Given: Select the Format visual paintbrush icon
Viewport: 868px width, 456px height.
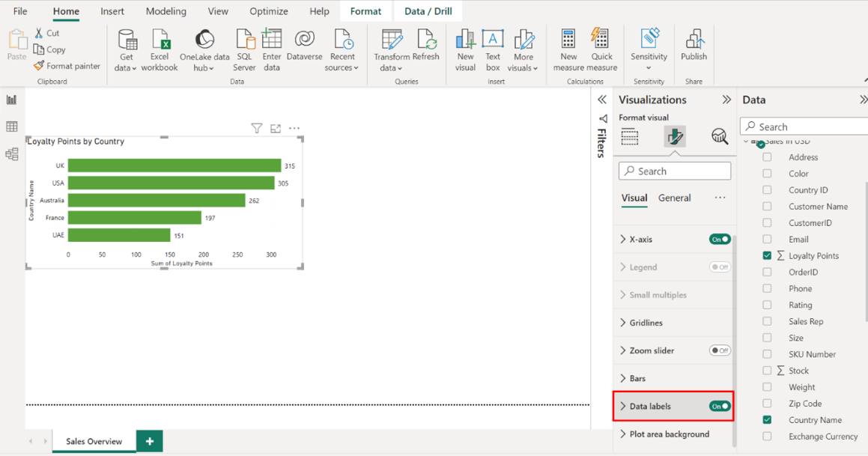Looking at the screenshot, I should 675,136.
